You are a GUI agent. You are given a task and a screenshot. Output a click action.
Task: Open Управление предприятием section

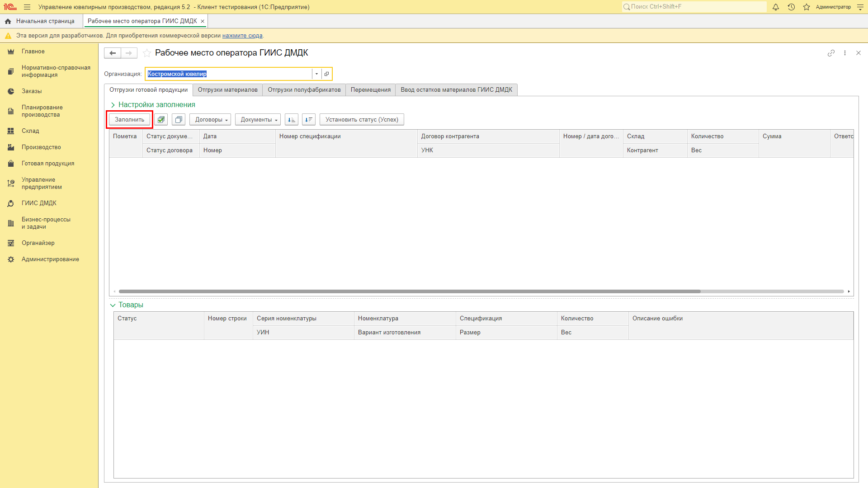42,183
